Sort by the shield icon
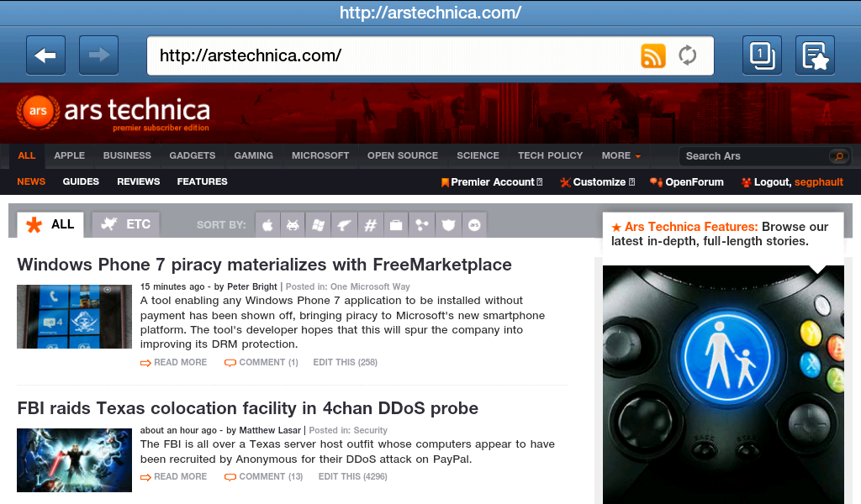 (448, 225)
